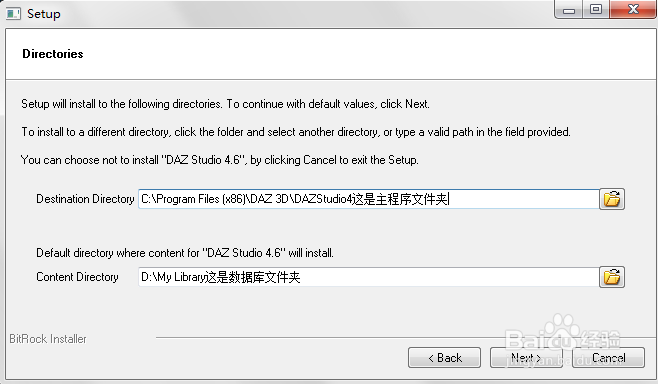The height and width of the screenshot is (384, 658).
Task: Continue with the Next button
Action: pyautogui.click(x=526, y=358)
